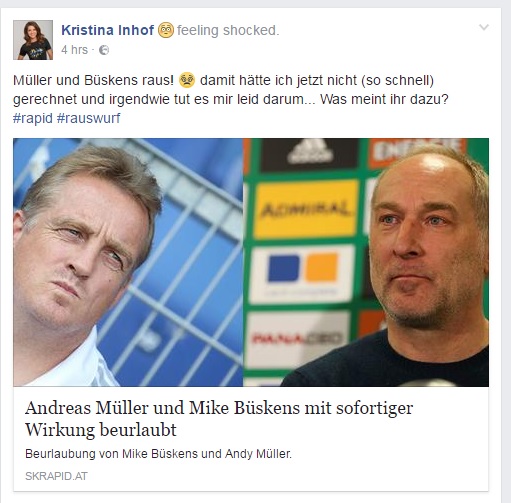Click the '4 hrs' timestamp
511x503 pixels.
pos(74,50)
